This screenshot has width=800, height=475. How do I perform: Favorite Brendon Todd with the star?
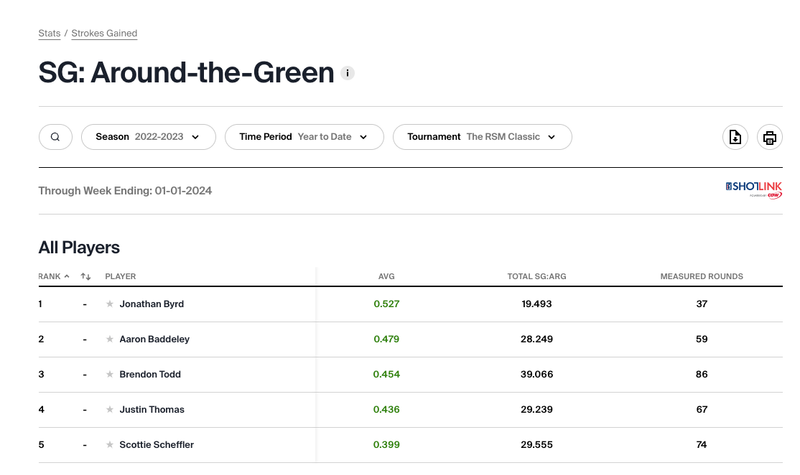click(x=109, y=374)
